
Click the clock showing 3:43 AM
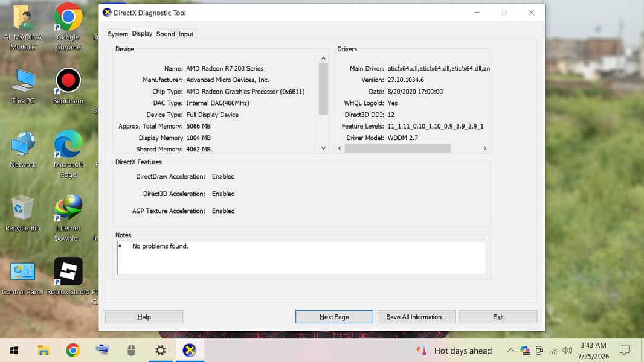pos(593,345)
